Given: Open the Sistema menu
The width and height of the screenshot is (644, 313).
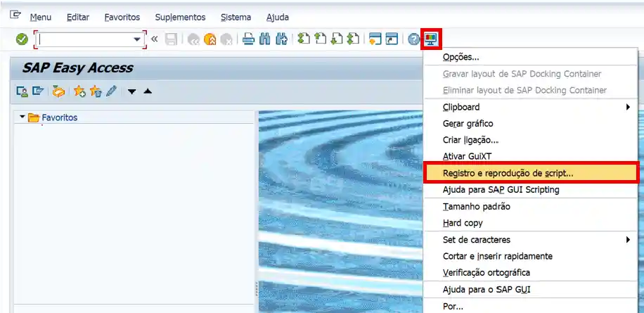Looking at the screenshot, I should pos(236,18).
